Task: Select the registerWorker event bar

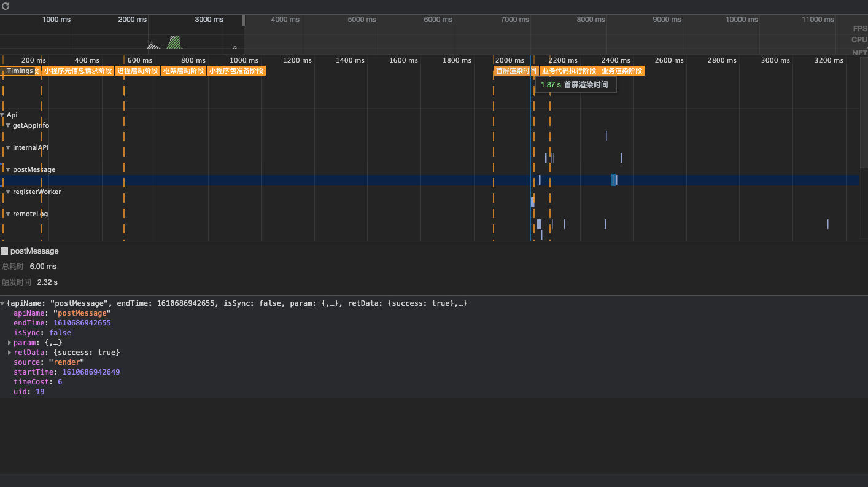Action: pos(532,202)
